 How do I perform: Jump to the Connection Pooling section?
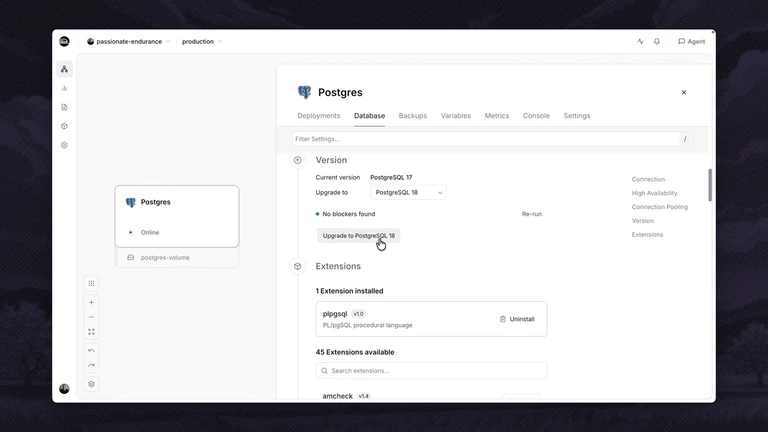coord(659,207)
